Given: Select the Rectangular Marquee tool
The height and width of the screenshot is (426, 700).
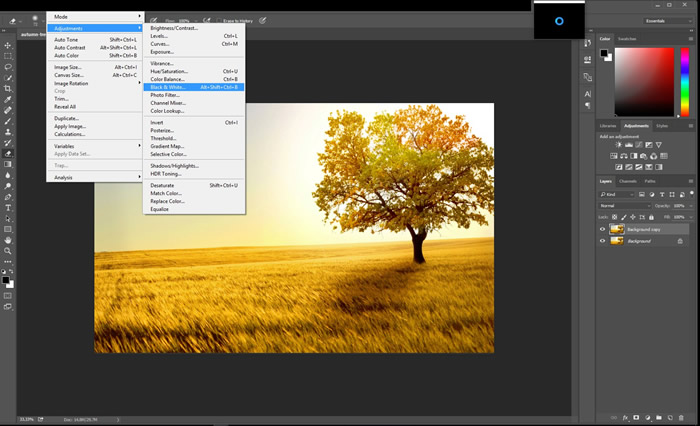Looking at the screenshot, I should [x=8, y=56].
